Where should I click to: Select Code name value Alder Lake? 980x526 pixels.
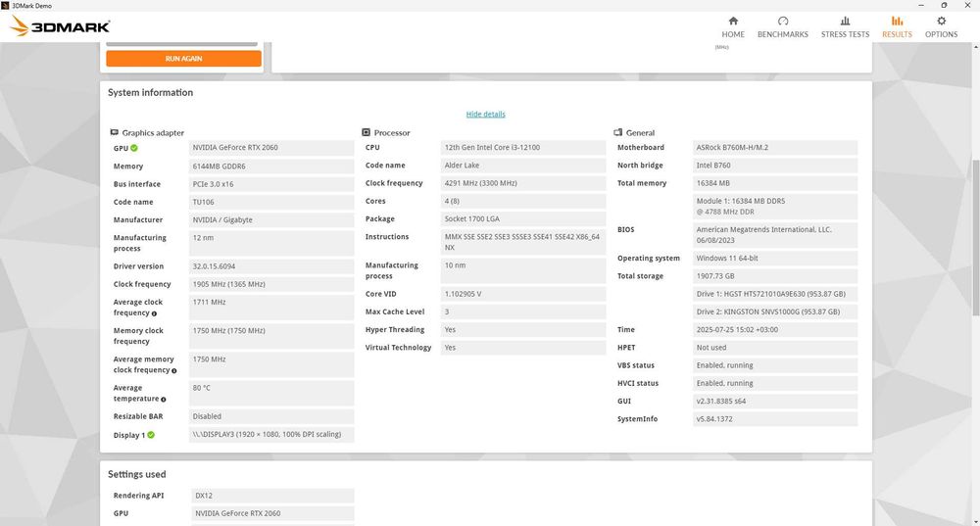click(523, 166)
